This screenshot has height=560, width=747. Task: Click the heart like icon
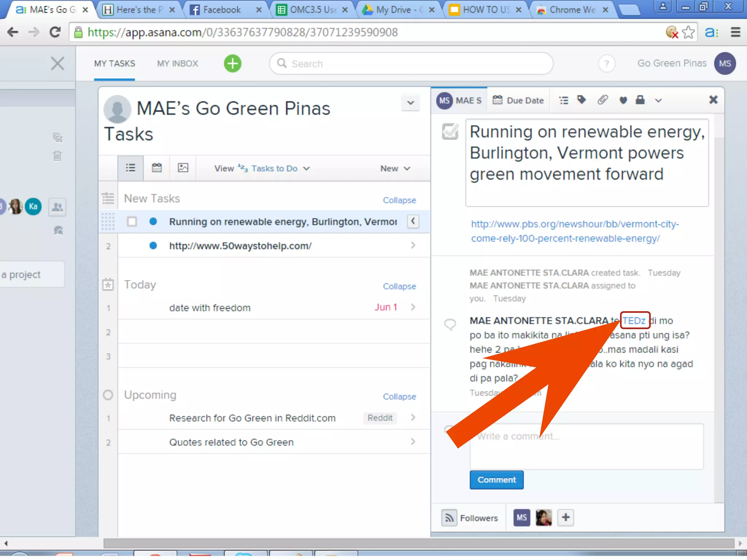point(623,100)
